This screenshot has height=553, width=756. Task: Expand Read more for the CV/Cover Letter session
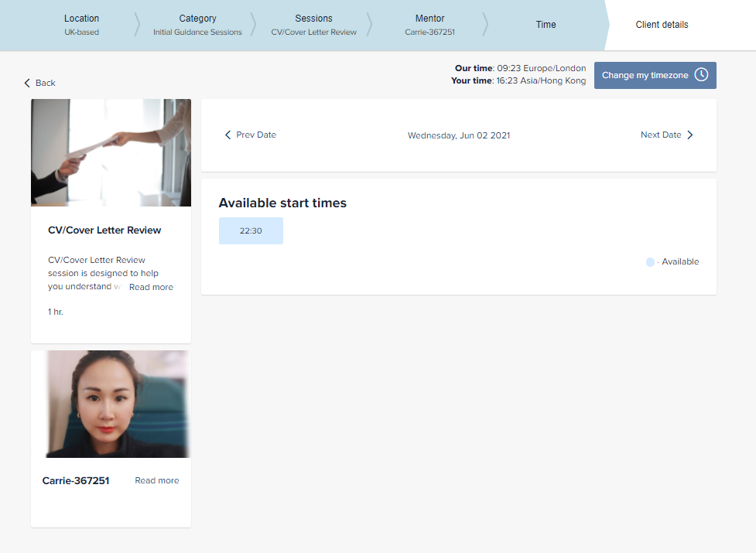coord(151,287)
